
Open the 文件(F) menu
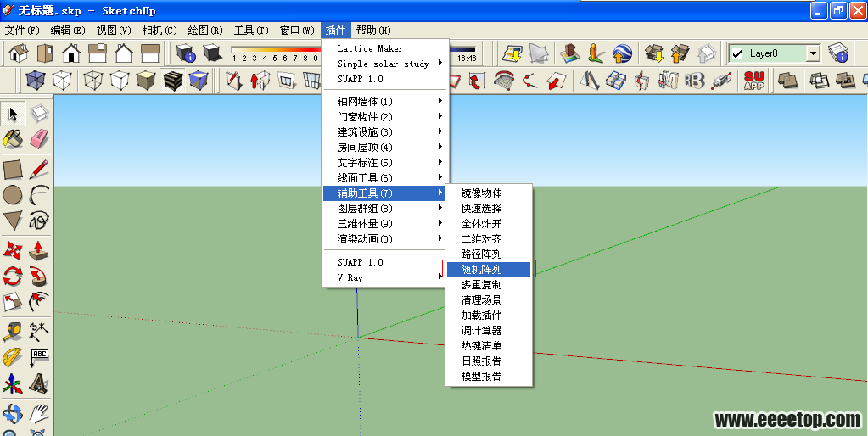[23, 30]
